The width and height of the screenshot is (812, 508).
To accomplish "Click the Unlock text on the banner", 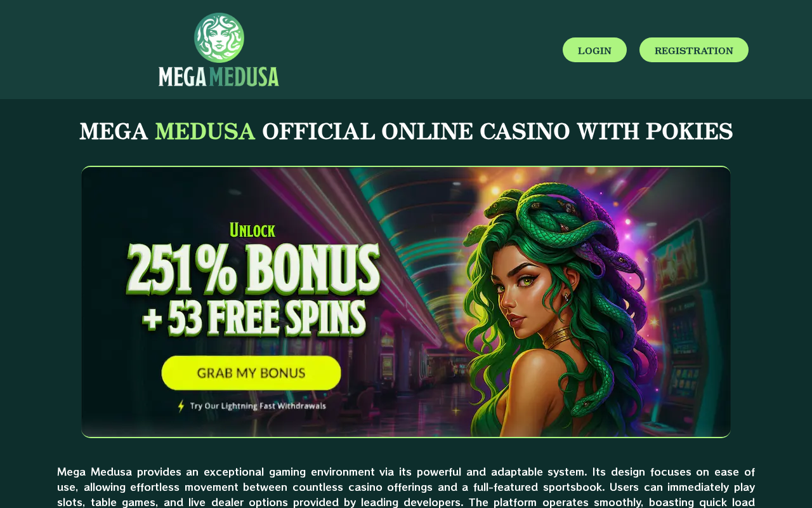I will click(252, 230).
